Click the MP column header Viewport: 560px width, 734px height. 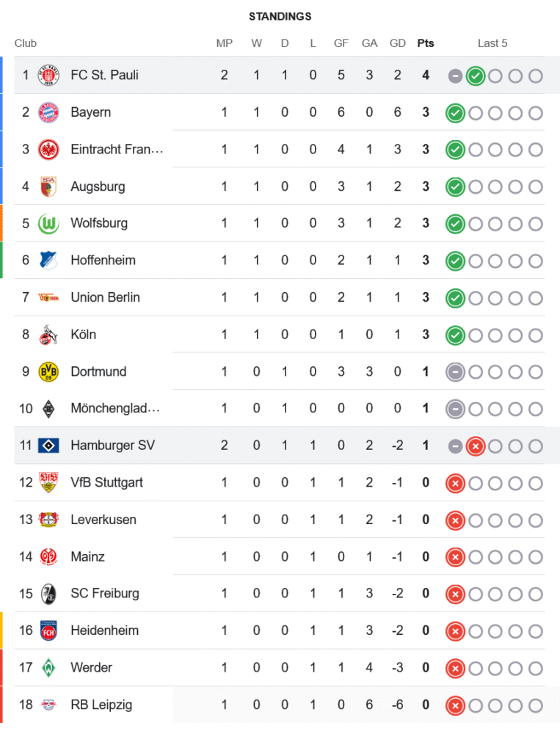225,43
